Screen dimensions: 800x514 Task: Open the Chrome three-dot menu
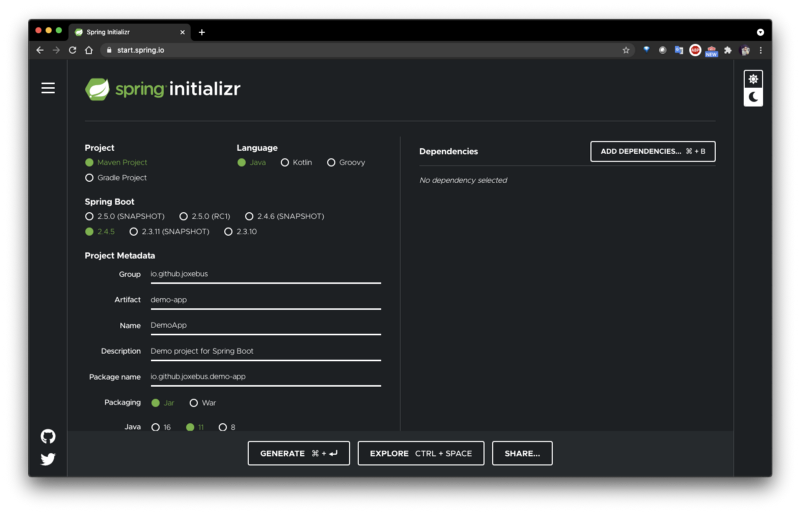pos(761,50)
